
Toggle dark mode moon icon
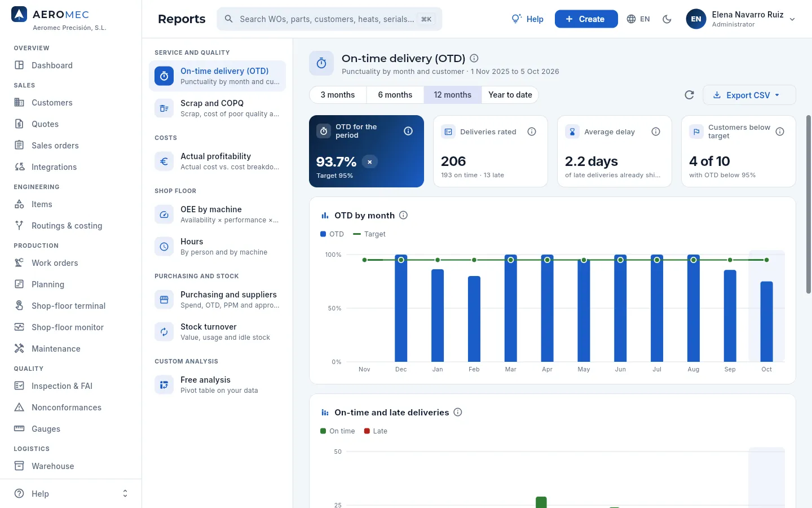click(667, 19)
